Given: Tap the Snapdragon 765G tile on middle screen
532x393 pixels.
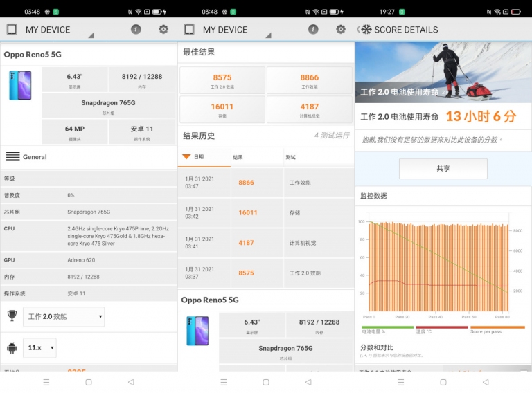Looking at the screenshot, I should pyautogui.click(x=285, y=351).
